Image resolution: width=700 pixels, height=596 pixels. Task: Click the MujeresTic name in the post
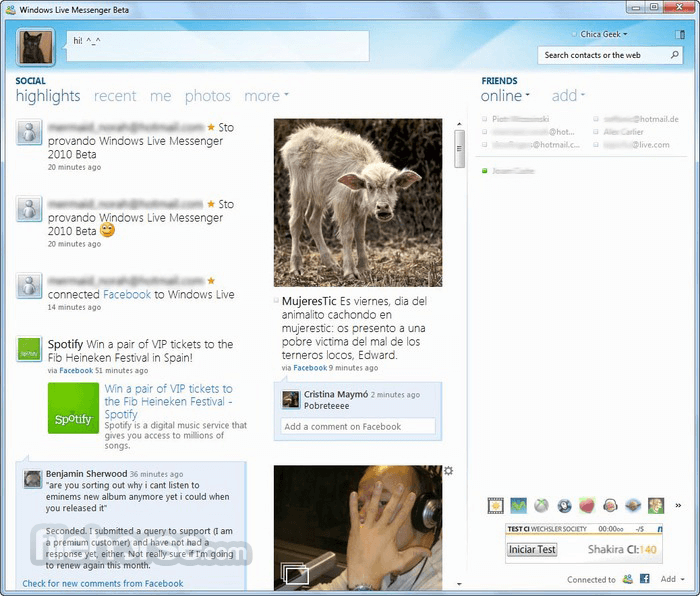tap(309, 301)
